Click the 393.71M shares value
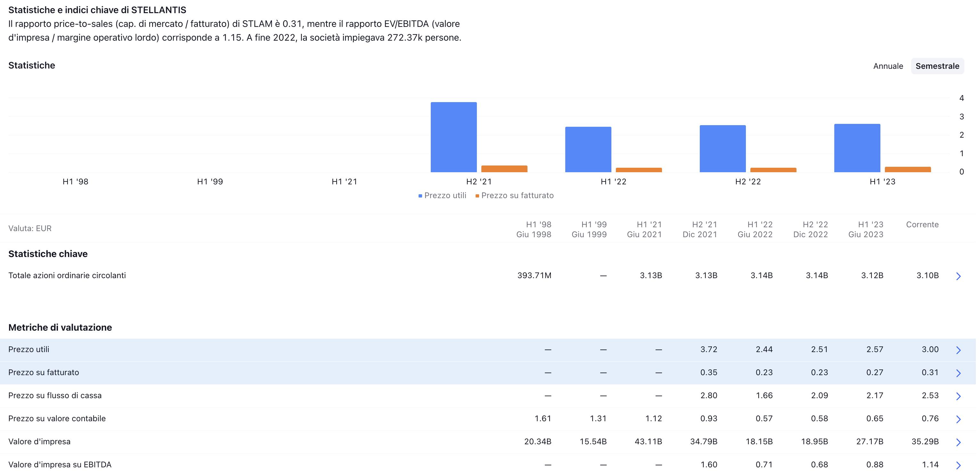Image resolution: width=980 pixels, height=475 pixels. [x=534, y=275]
